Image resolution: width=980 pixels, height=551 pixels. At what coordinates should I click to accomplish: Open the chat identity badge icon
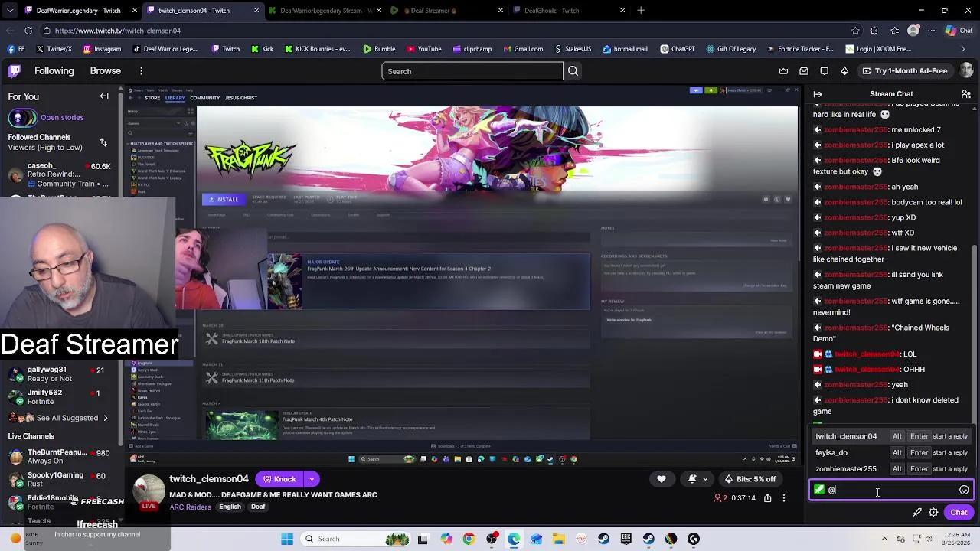pyautogui.click(x=819, y=490)
